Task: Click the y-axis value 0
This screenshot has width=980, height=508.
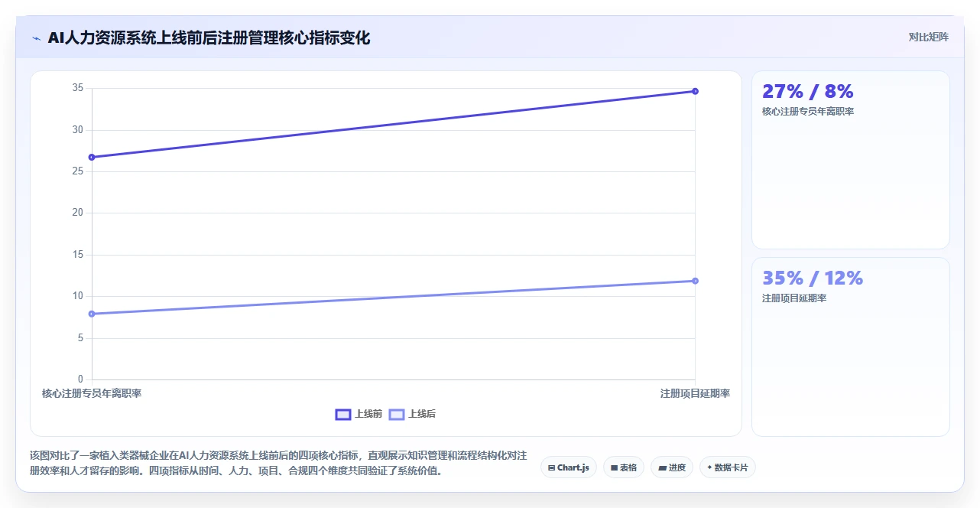Action: click(80, 379)
